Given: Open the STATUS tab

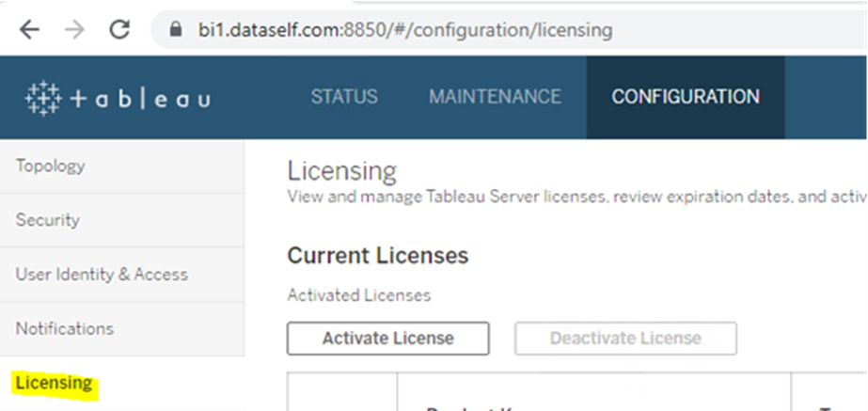Looking at the screenshot, I should [344, 97].
